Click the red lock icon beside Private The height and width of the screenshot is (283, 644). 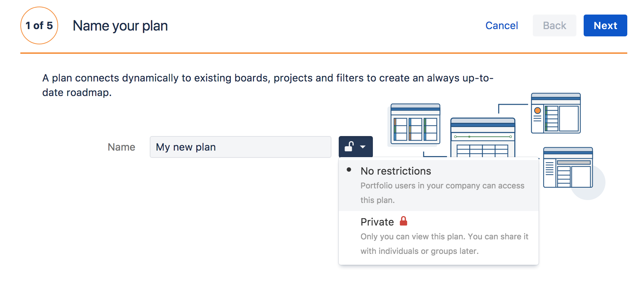403,221
